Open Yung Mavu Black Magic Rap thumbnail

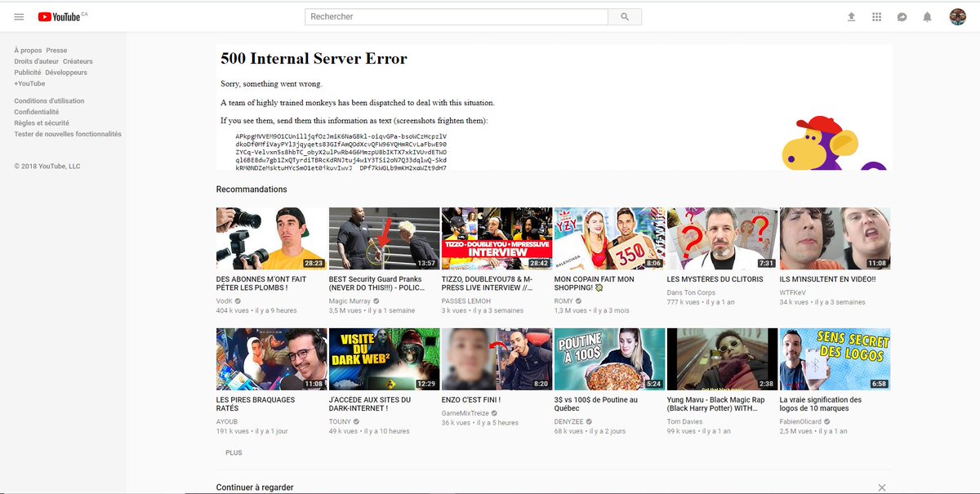[x=723, y=359]
